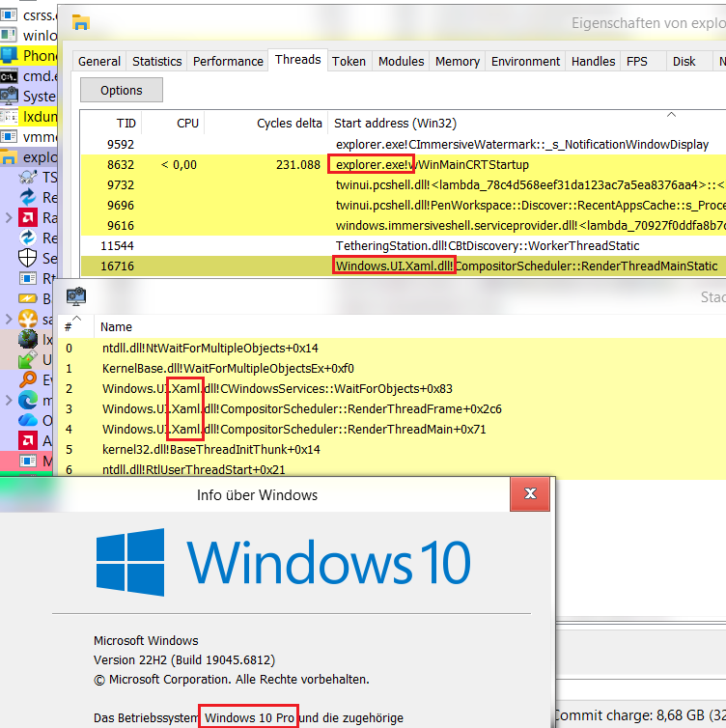Switch to the Handles tab
726x728 pixels.
tap(593, 61)
